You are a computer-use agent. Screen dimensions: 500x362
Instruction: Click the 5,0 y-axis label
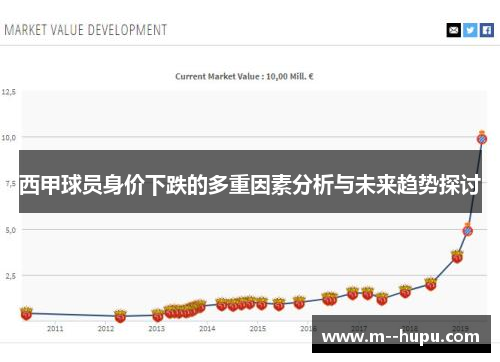click(10, 230)
